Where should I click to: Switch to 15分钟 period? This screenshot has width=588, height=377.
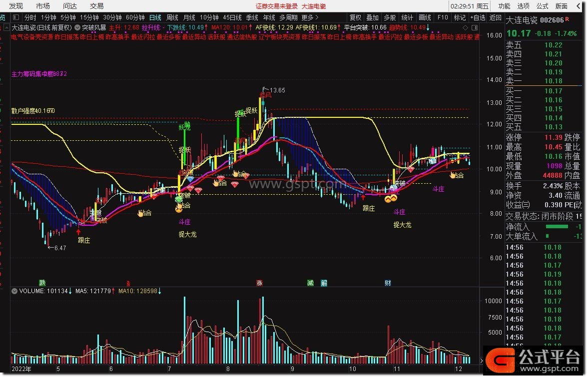pyautogui.click(x=89, y=17)
